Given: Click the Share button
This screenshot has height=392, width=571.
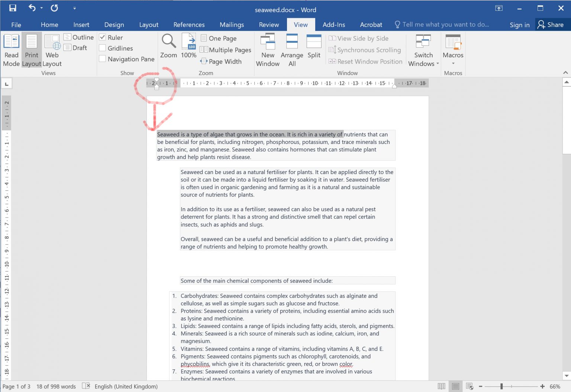Looking at the screenshot, I should pyautogui.click(x=552, y=25).
